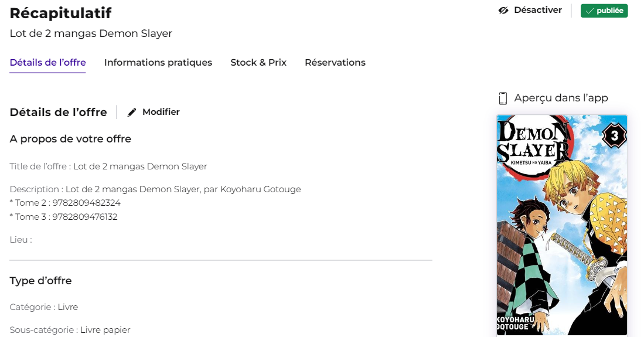Click the phone icon beside Aperçu dans l'app
Viewport: 644px width, 337px height.
coord(503,98)
